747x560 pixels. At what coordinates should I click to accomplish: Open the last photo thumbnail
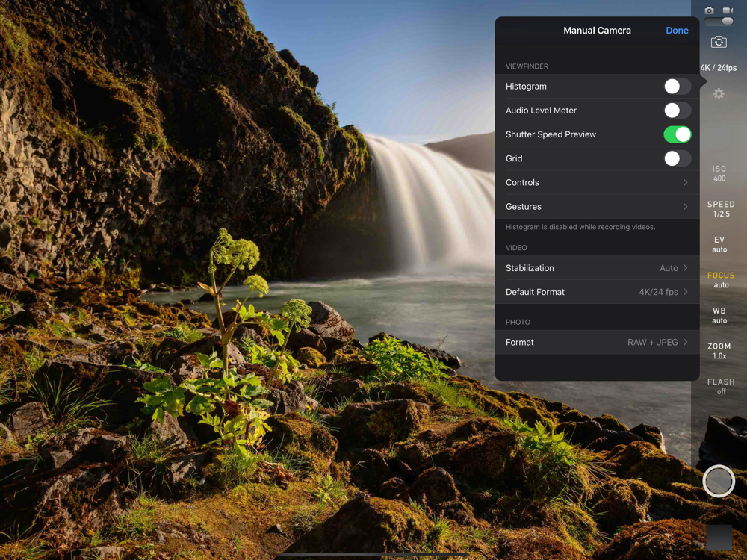coord(719,537)
